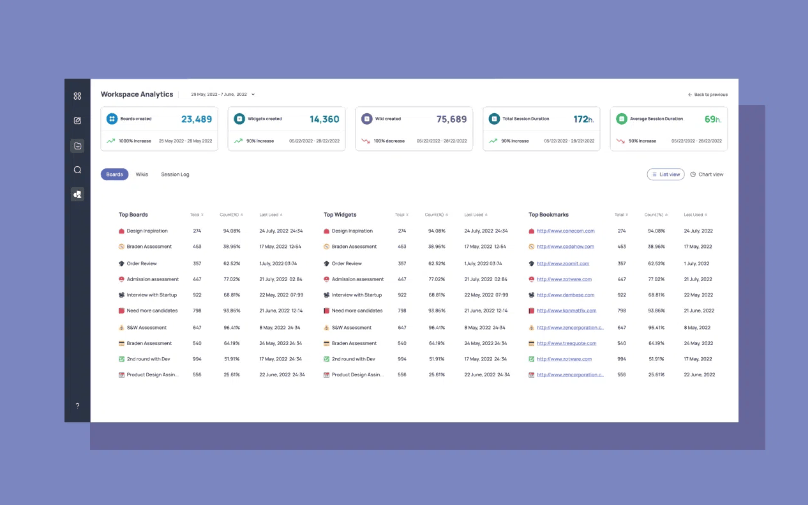Select the Boards tab
Screen dimensions: 808x505
click(x=115, y=174)
